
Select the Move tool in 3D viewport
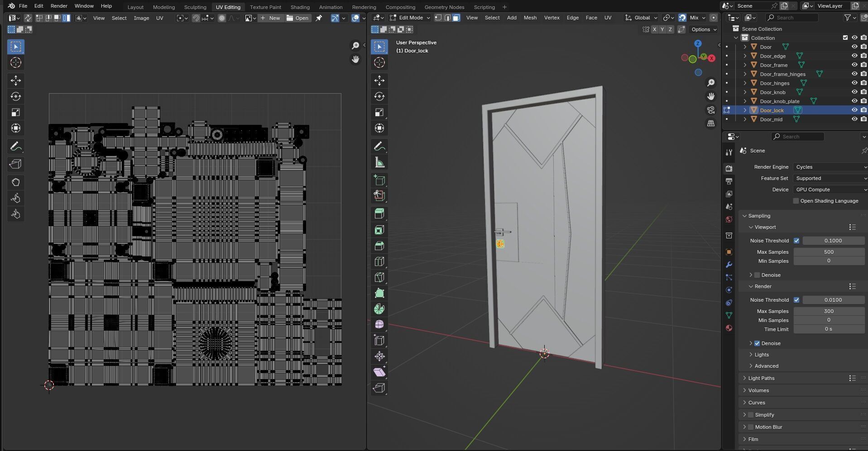point(379,81)
